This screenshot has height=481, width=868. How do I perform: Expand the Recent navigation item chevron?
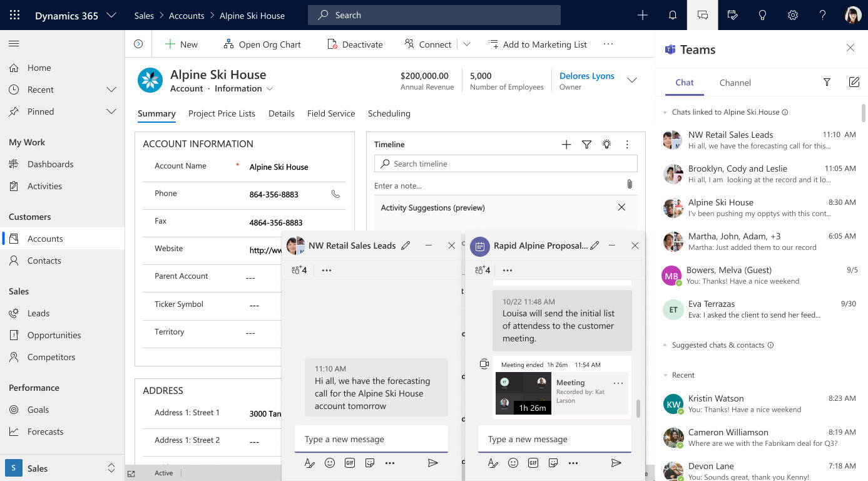(x=111, y=90)
